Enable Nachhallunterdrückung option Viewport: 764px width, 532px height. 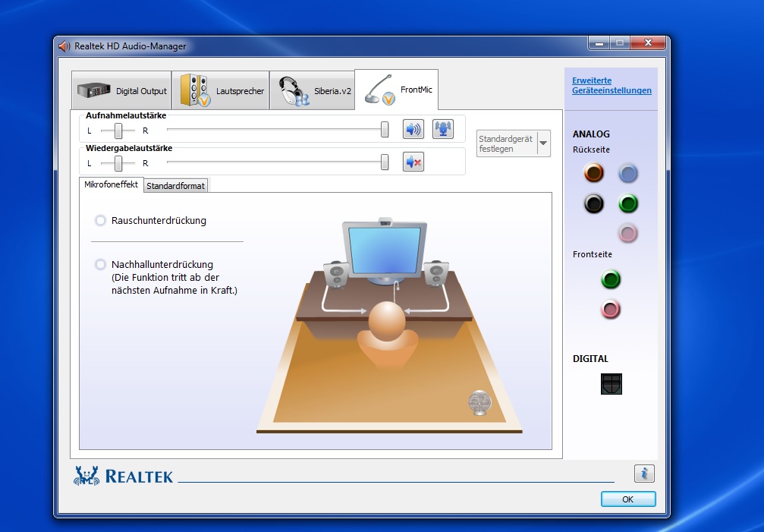coord(100,265)
